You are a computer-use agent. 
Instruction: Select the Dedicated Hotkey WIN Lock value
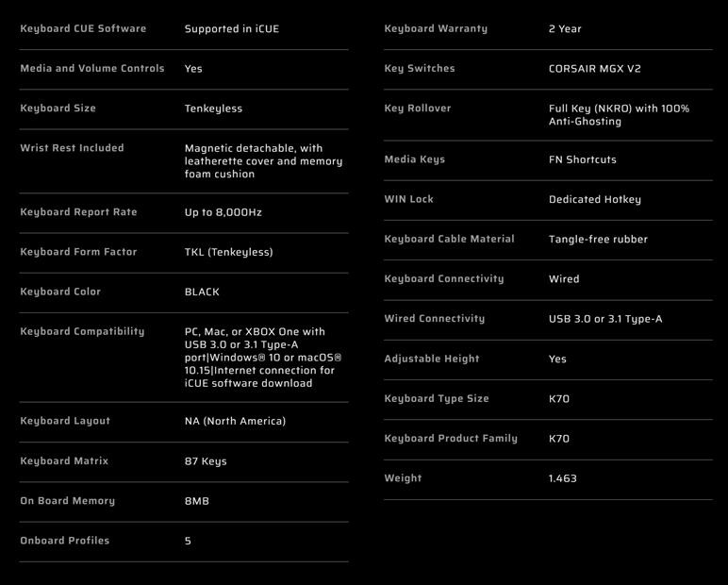(594, 199)
